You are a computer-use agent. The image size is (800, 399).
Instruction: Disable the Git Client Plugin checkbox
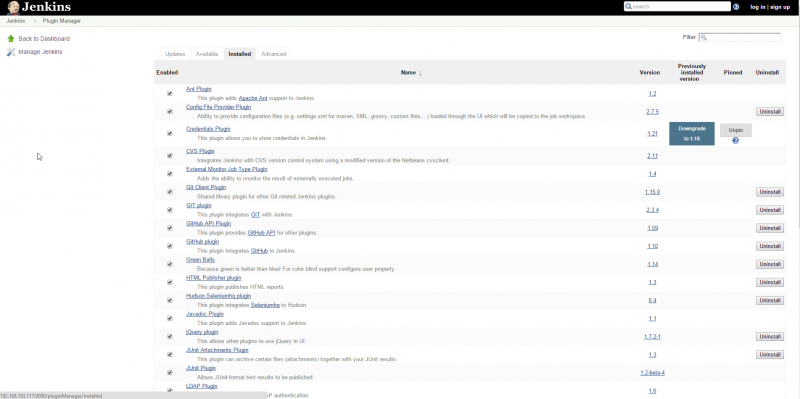point(170,192)
